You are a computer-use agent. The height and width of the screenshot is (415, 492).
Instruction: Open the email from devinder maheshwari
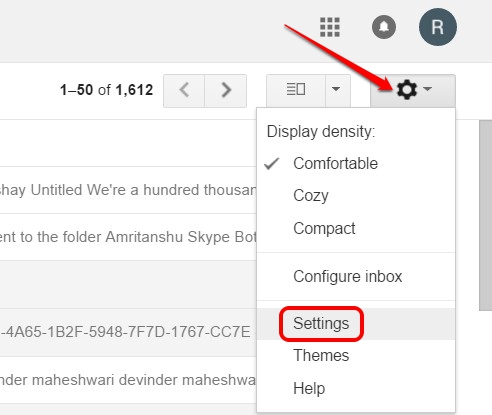(x=128, y=380)
